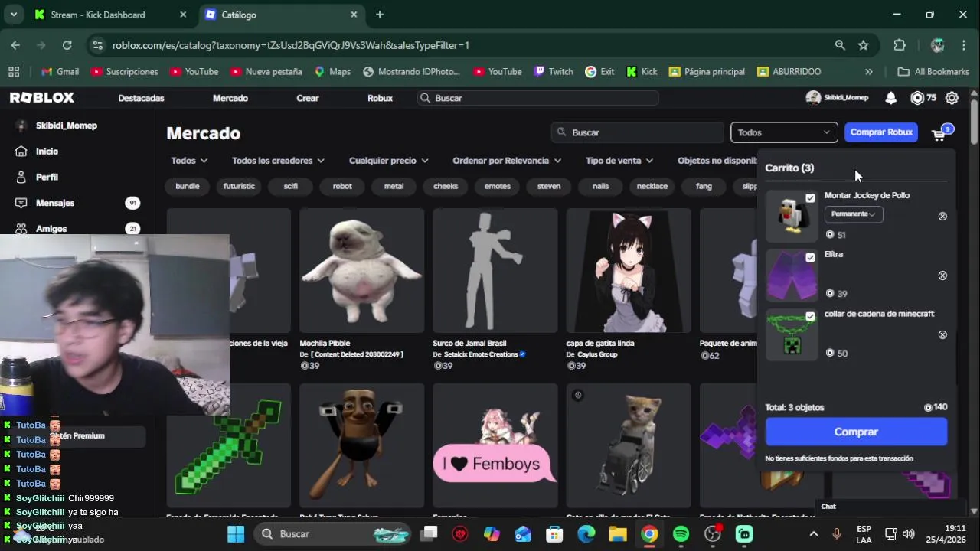Click the Roblox logo
Viewport: 980px width, 551px height.
pos(42,98)
